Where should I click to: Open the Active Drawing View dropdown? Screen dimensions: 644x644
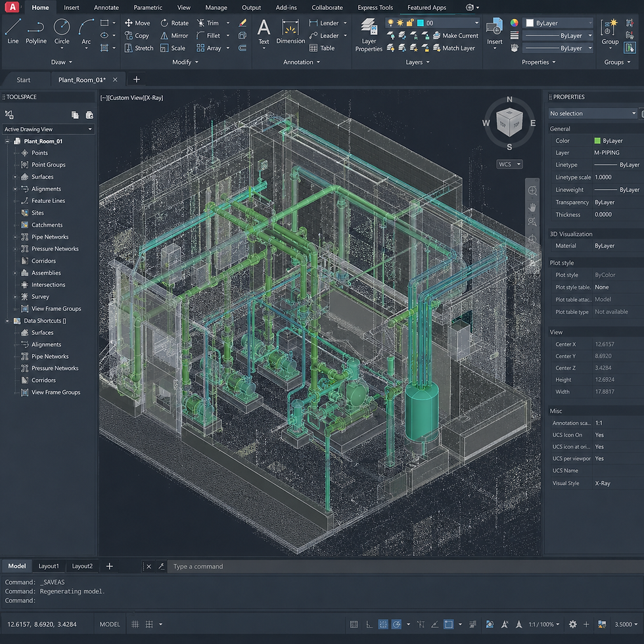(x=49, y=129)
